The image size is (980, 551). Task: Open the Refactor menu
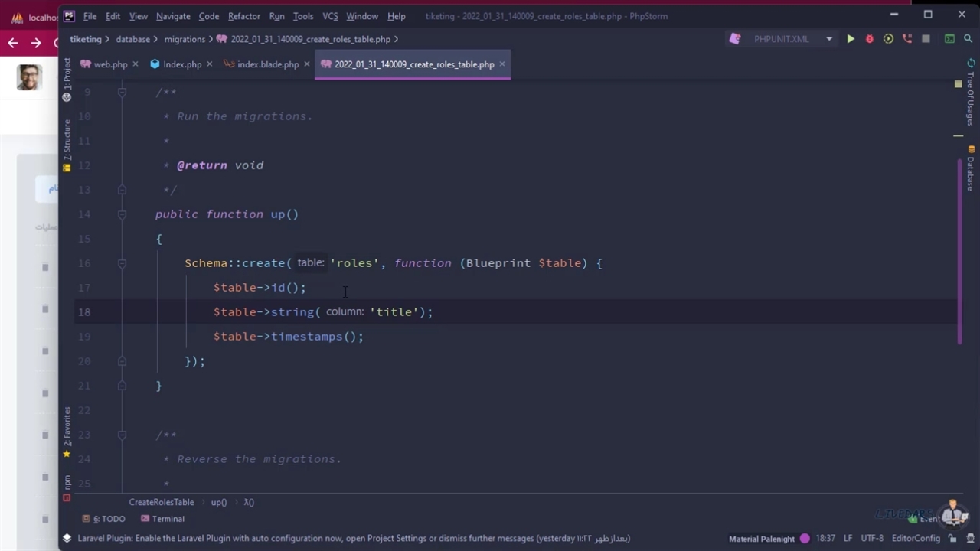coord(243,16)
